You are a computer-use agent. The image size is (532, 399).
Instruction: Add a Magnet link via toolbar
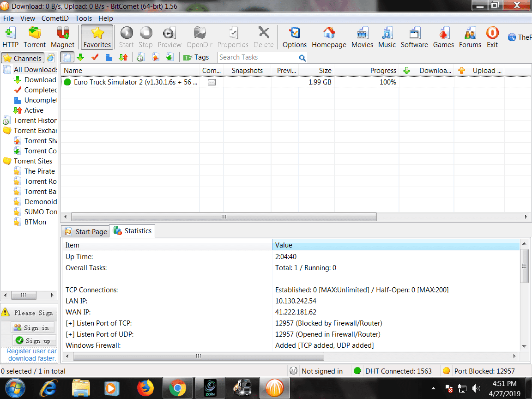pos(62,37)
